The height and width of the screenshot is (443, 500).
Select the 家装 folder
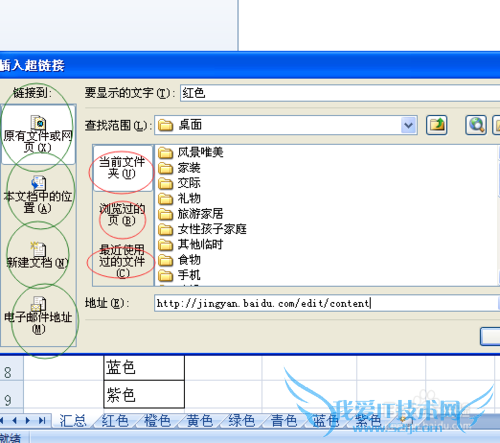click(179, 168)
